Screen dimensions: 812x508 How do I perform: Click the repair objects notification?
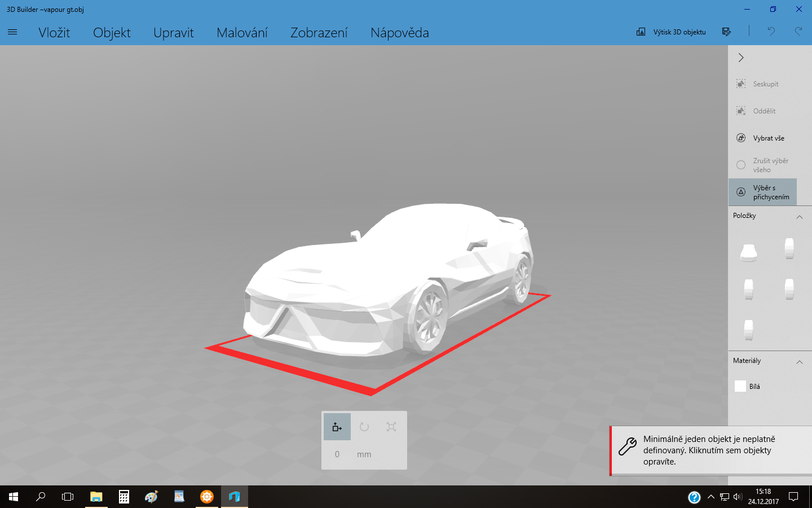pyautogui.click(x=711, y=450)
